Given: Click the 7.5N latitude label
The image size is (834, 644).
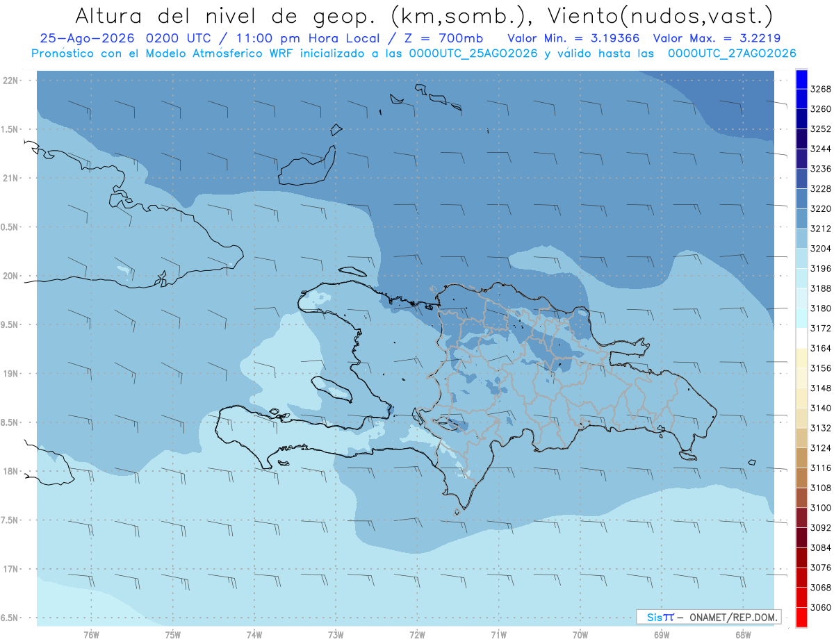Looking at the screenshot, I should 10,520.
